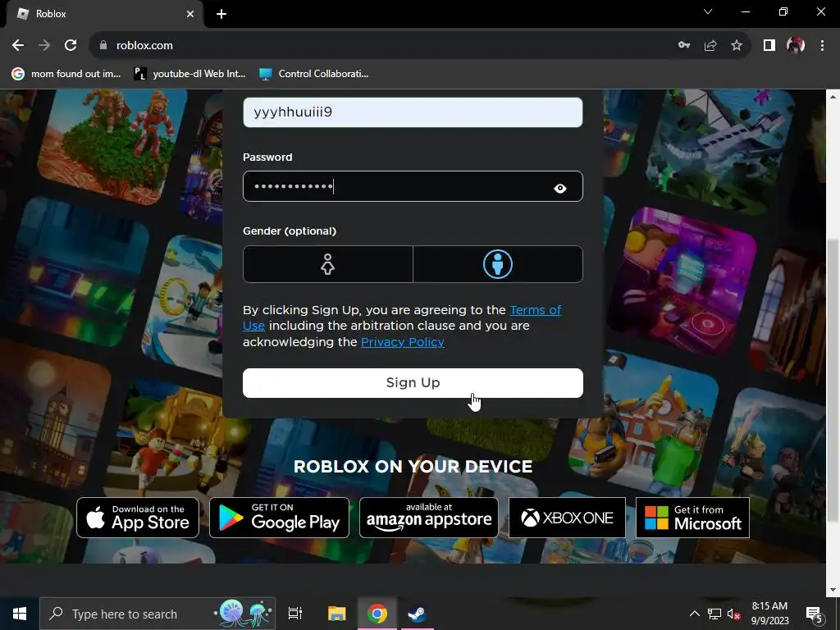Open the Get it on Google Play badge
This screenshot has width=840, height=630.
(x=279, y=518)
